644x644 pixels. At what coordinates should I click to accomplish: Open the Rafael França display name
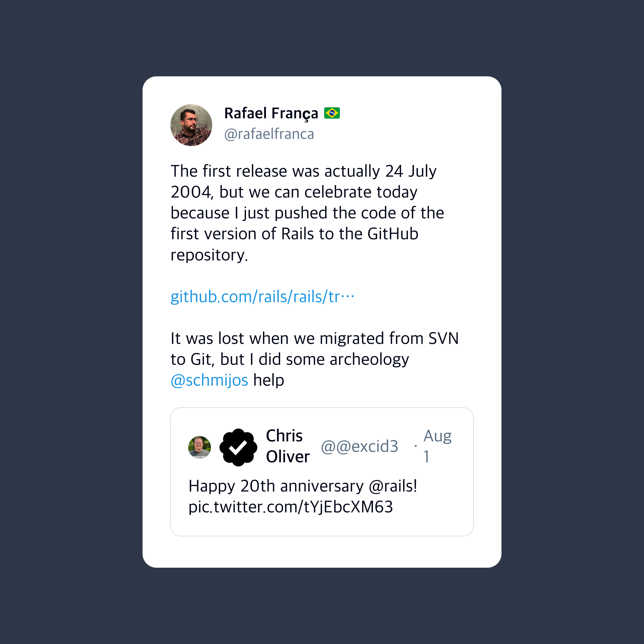(x=271, y=113)
